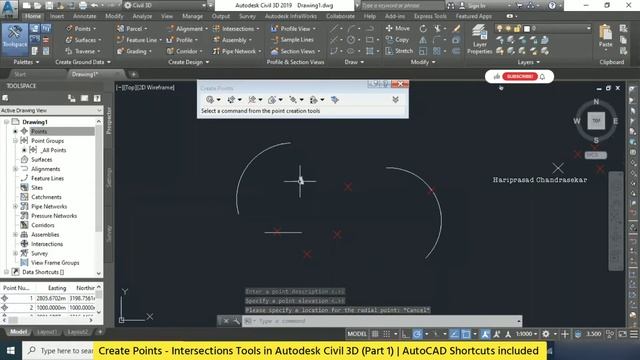The image size is (640, 360).
Task: Open the layer name dropdown
Action: [x=589, y=28]
